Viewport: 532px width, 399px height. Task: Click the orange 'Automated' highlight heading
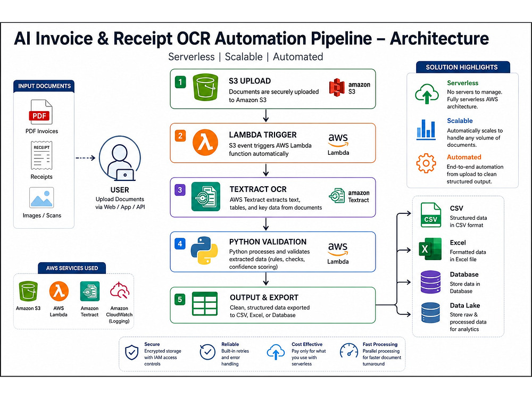(x=464, y=157)
